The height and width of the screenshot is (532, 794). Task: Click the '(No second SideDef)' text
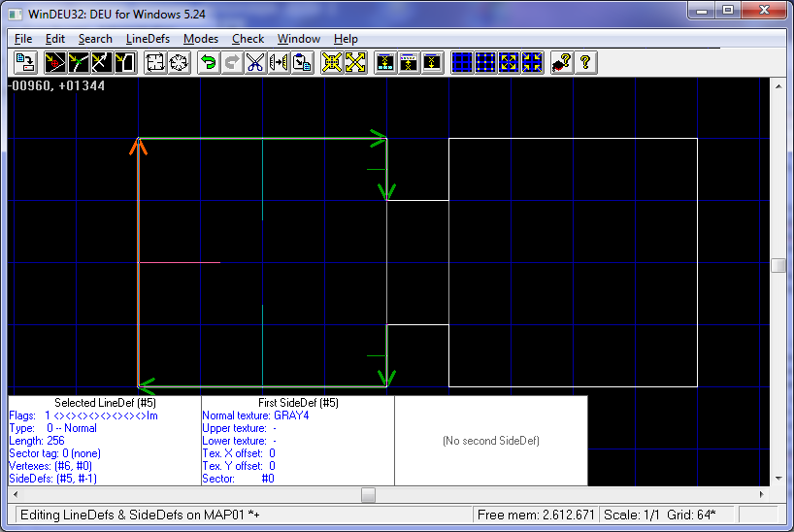pyautogui.click(x=491, y=441)
